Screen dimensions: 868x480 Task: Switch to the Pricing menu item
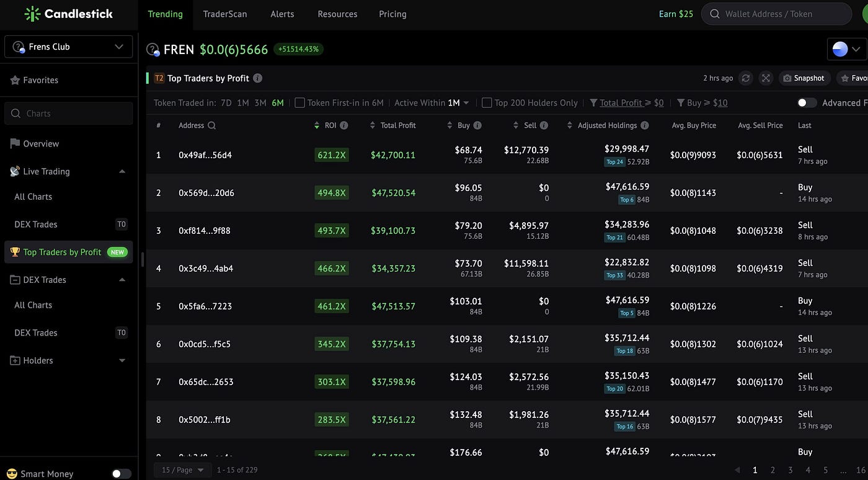392,14
